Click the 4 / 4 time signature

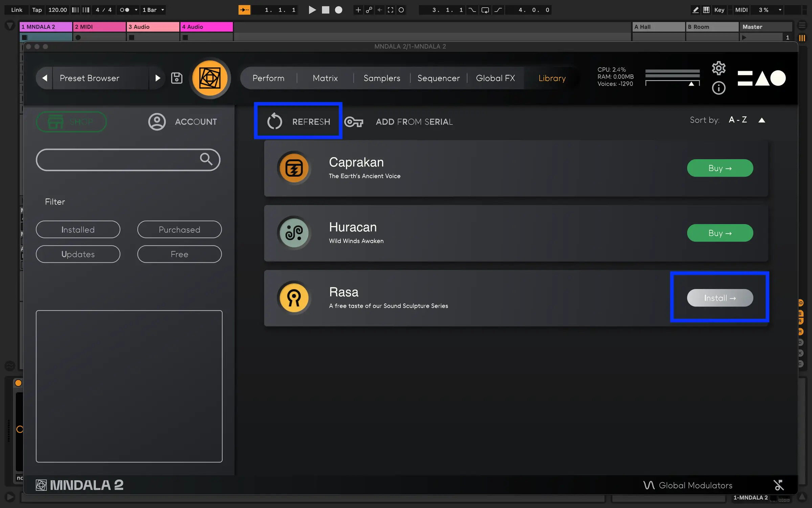[x=104, y=10]
